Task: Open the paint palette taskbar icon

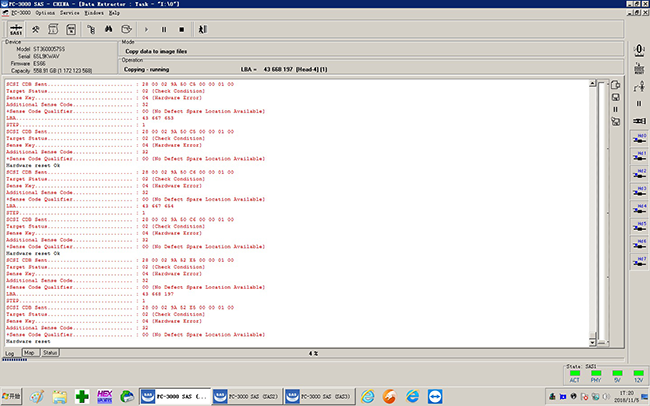Action: tap(36, 396)
